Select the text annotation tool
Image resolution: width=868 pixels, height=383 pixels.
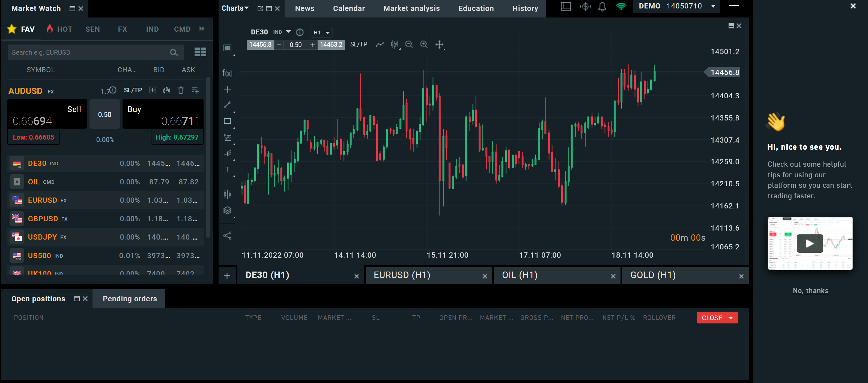click(x=228, y=169)
